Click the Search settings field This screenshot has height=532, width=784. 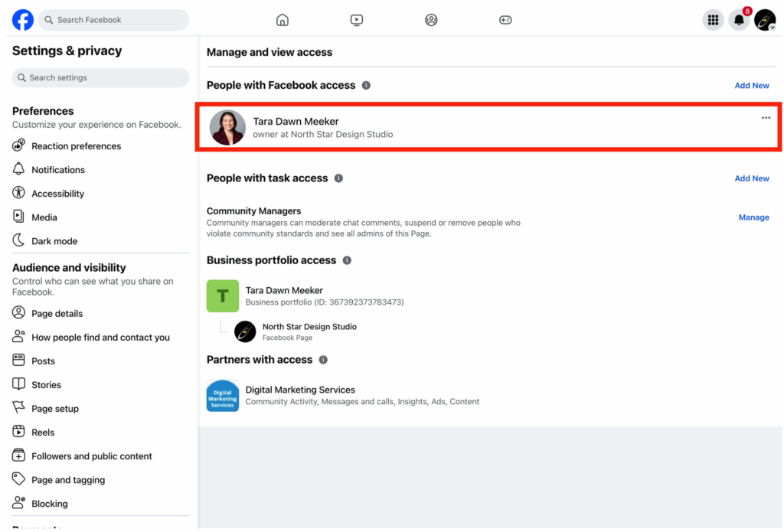pos(100,77)
